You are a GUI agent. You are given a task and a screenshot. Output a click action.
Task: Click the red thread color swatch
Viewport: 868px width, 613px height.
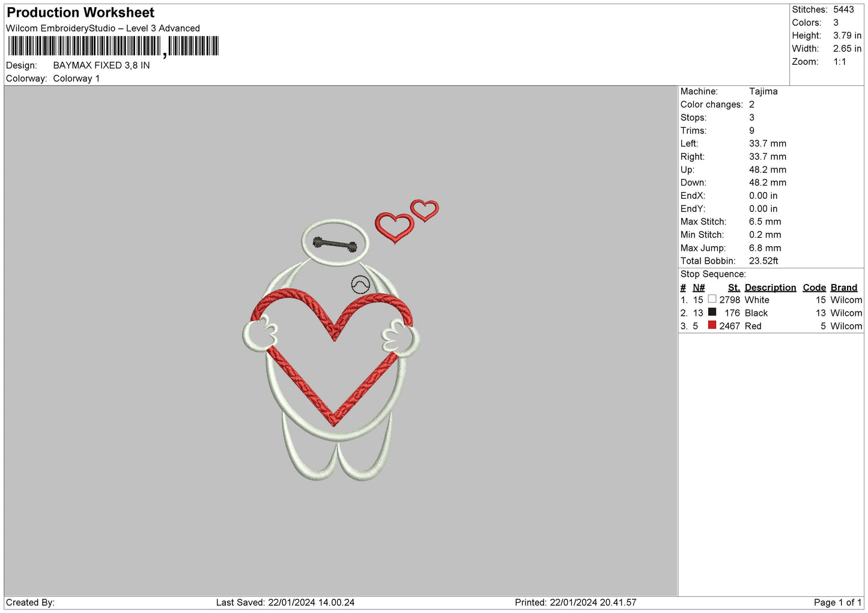pyautogui.click(x=712, y=325)
